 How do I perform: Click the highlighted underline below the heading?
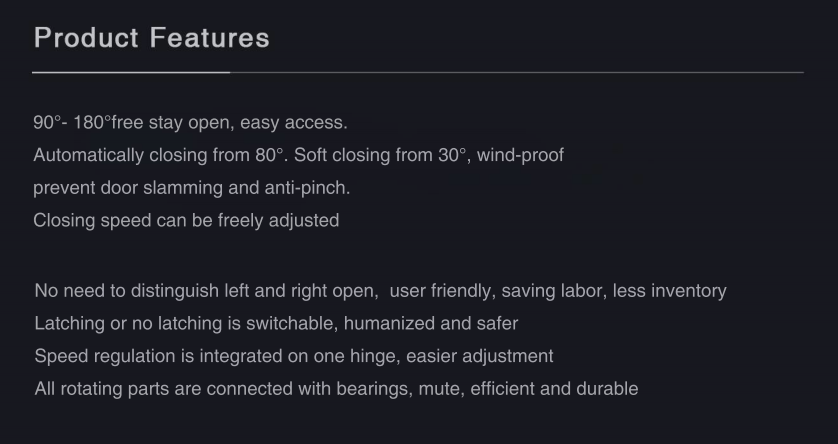click(131, 72)
